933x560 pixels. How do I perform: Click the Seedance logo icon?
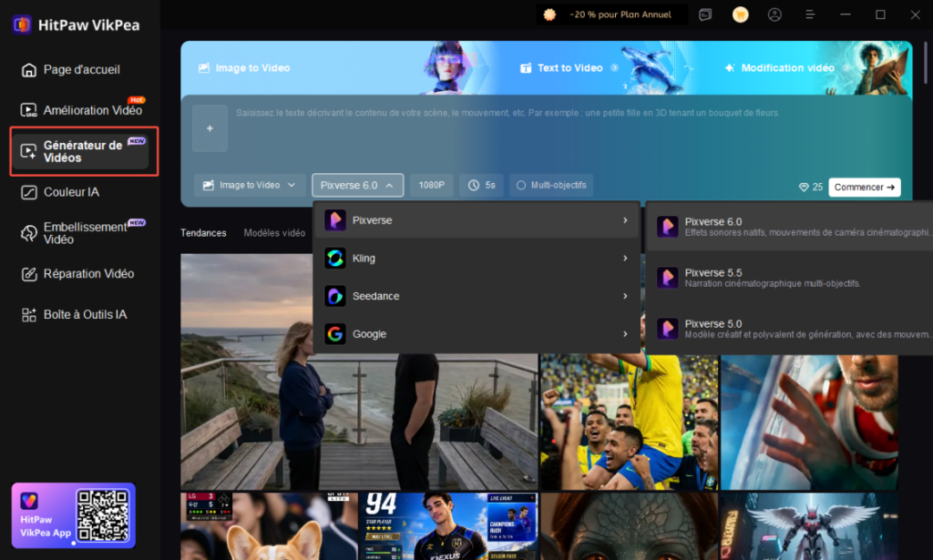[x=335, y=296]
